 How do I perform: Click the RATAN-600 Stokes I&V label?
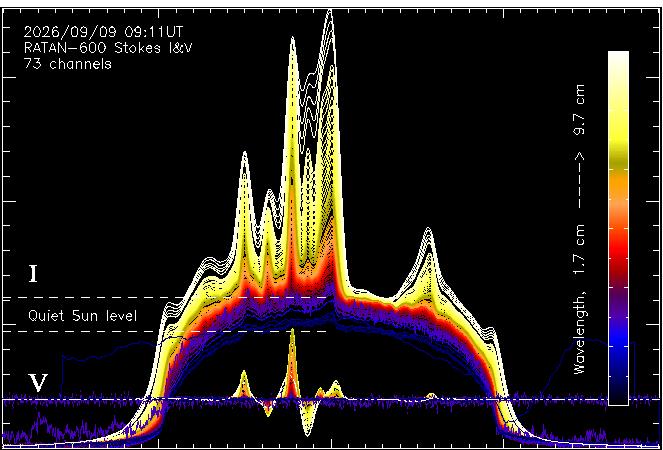[x=108, y=48]
